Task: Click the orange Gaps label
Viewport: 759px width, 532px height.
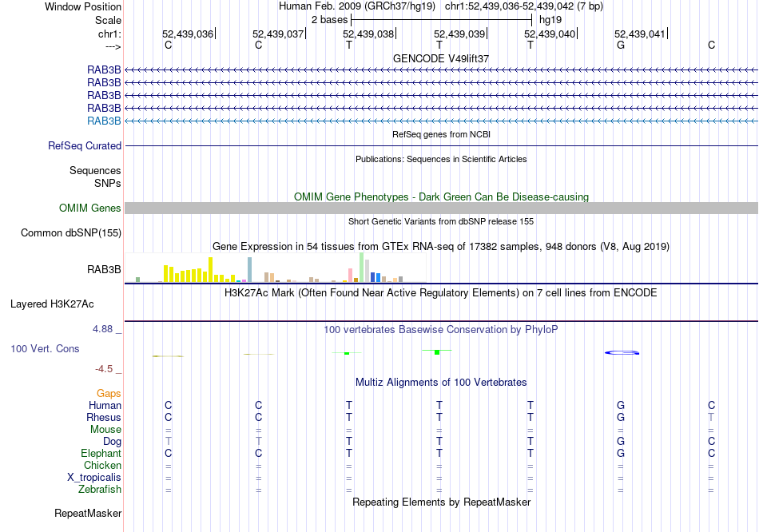Action: 109,394
